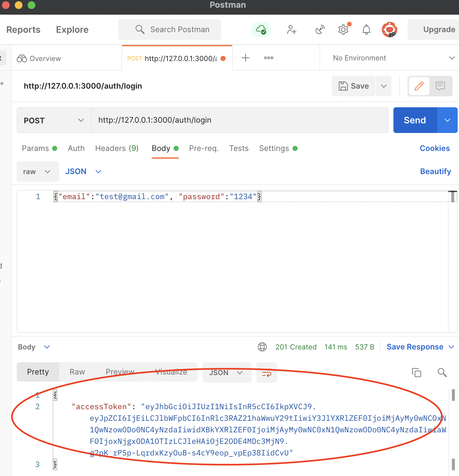
Task: Click the Search Postman field
Action: [170, 30]
